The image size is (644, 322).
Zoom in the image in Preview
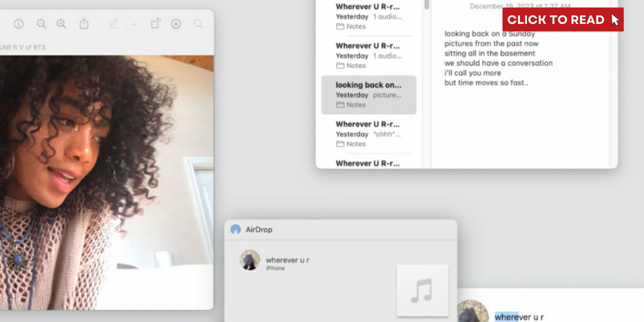click(x=61, y=24)
